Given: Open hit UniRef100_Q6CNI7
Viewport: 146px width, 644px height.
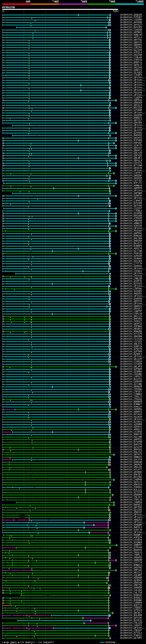Looking at the screenshot, I should click(131, 613).
